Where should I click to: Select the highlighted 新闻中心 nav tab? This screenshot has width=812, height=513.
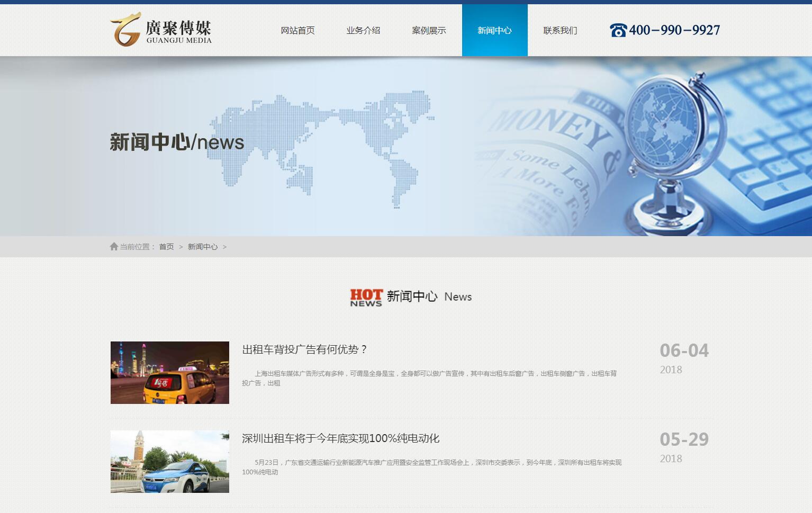(494, 31)
